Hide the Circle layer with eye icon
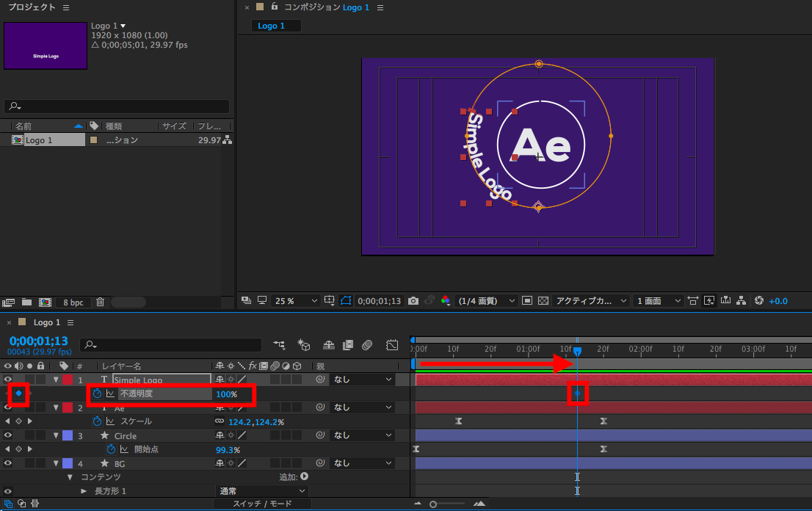The width and height of the screenshot is (812, 511). [8, 435]
